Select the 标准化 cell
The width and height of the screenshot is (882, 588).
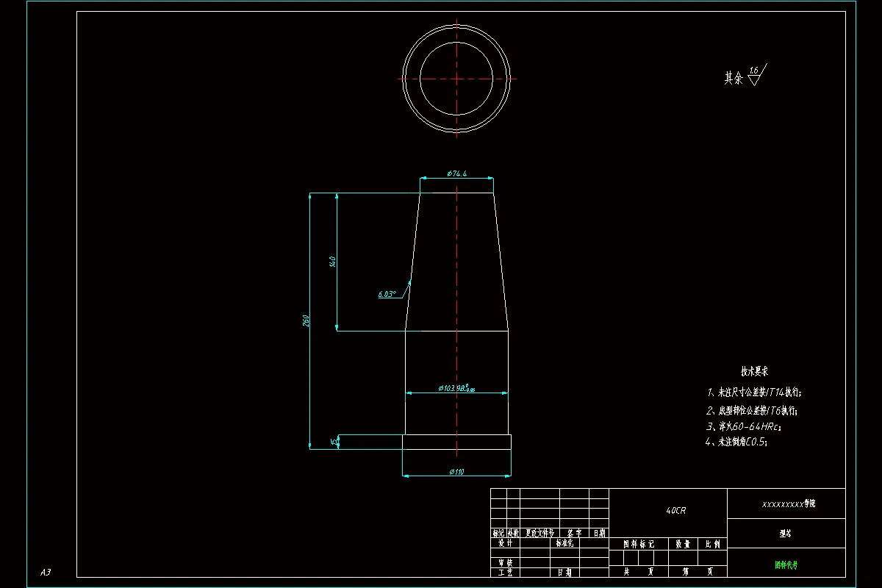pyautogui.click(x=566, y=543)
